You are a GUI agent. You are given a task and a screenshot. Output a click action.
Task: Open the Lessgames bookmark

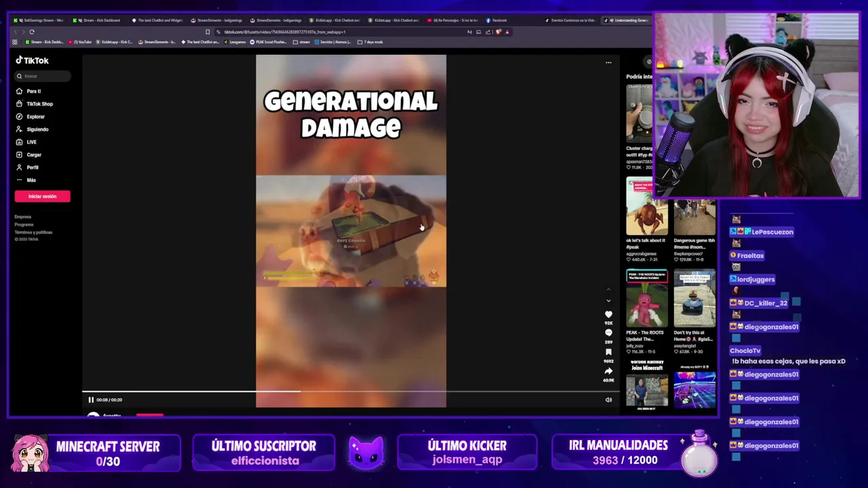point(235,42)
